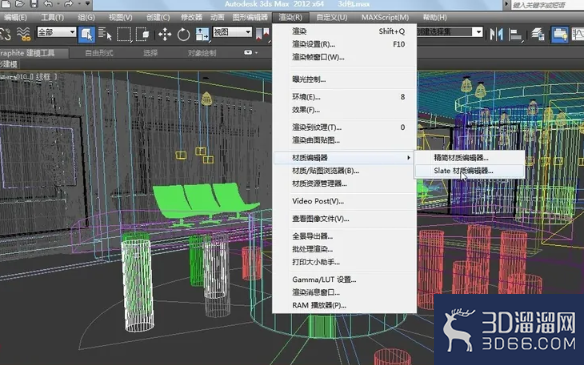Open the 视图(V) menu
This screenshot has width=584, height=365.
coord(120,17)
